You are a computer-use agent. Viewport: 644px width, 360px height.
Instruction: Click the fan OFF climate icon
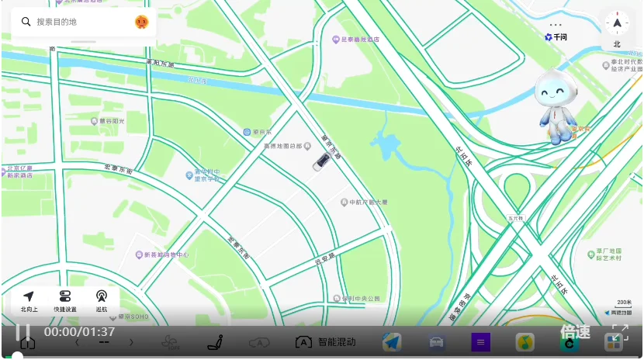(x=170, y=342)
